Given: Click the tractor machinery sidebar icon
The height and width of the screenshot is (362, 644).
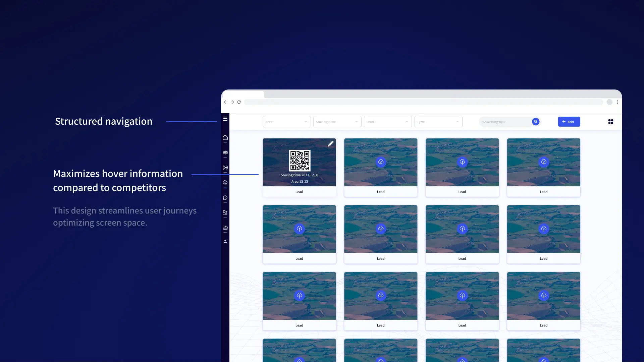Looking at the screenshot, I should [225, 228].
